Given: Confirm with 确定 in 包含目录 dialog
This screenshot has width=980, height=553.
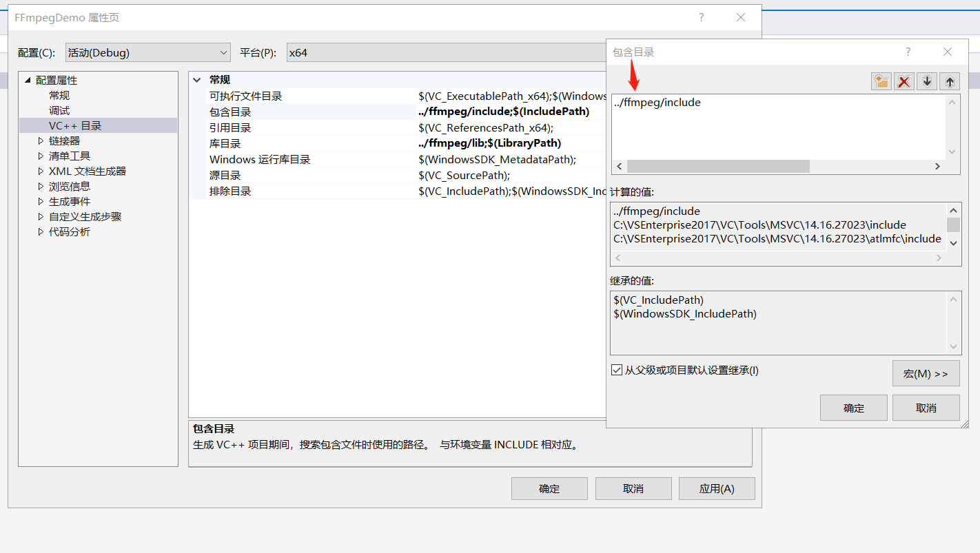Looking at the screenshot, I should (853, 407).
